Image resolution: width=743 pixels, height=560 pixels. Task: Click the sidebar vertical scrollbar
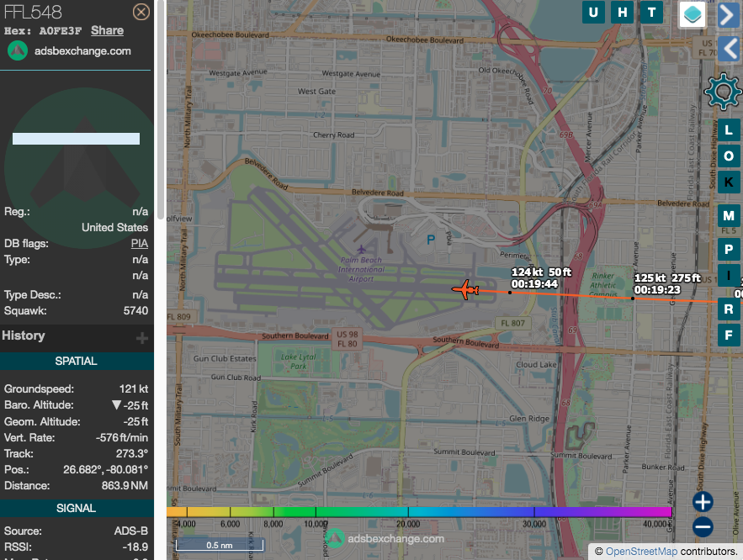click(161, 108)
